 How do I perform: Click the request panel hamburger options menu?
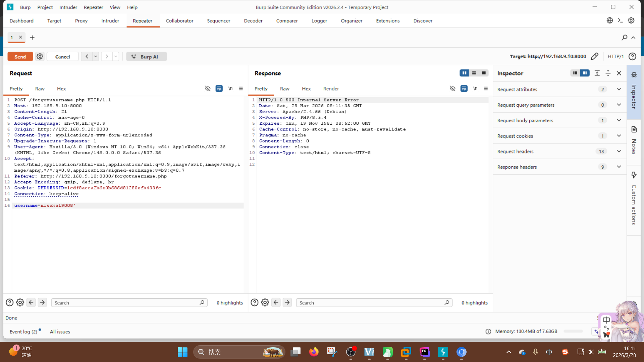pos(241,88)
